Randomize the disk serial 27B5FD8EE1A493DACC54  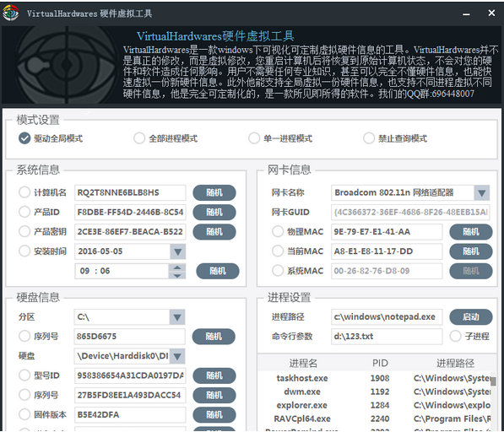pyautogui.click(x=214, y=396)
